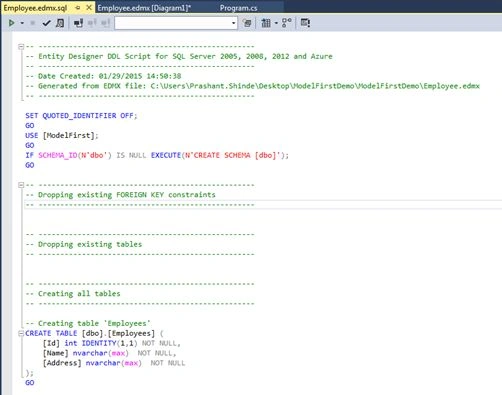The height and width of the screenshot is (395, 502).
Task: Click the '[Name] nvarchar(max)' column line
Action: click(109, 353)
